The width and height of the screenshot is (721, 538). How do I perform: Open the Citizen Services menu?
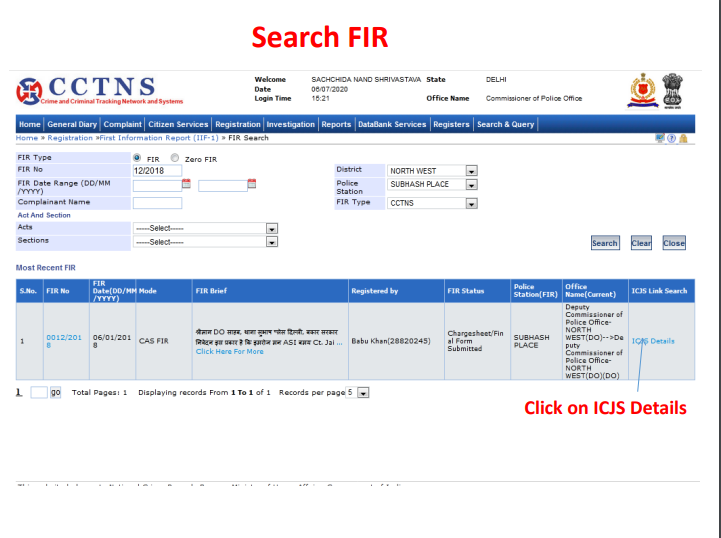[178, 124]
